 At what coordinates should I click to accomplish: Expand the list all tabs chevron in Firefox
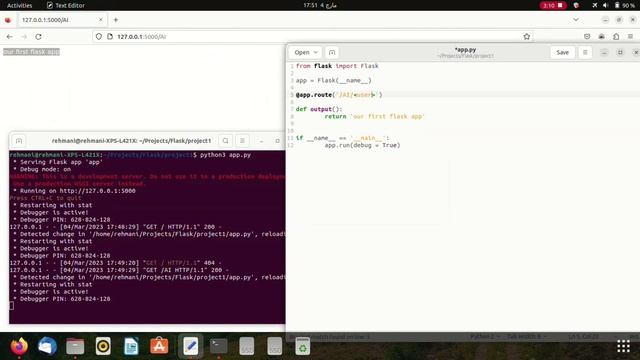click(576, 20)
